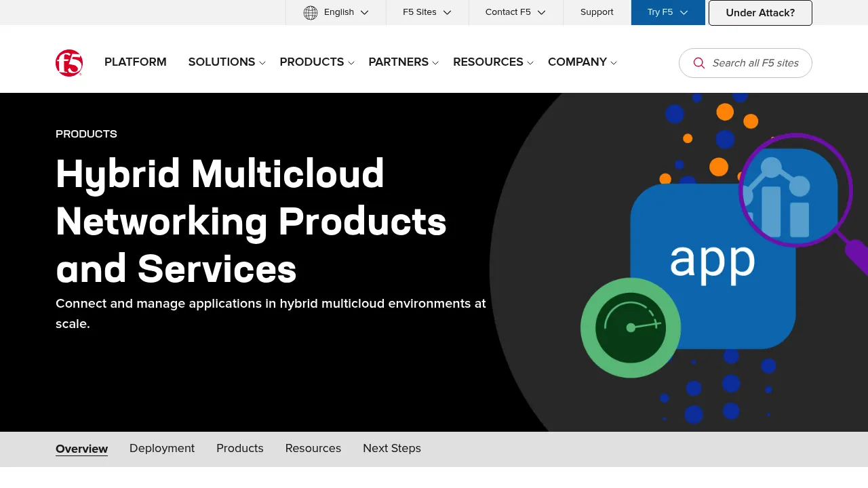Select the Overview section tab
The width and height of the screenshot is (868, 488).
pyautogui.click(x=81, y=449)
